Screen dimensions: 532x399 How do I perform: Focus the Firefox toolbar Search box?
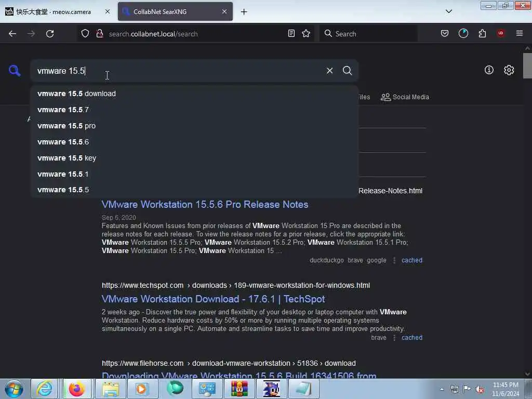[x=368, y=34]
